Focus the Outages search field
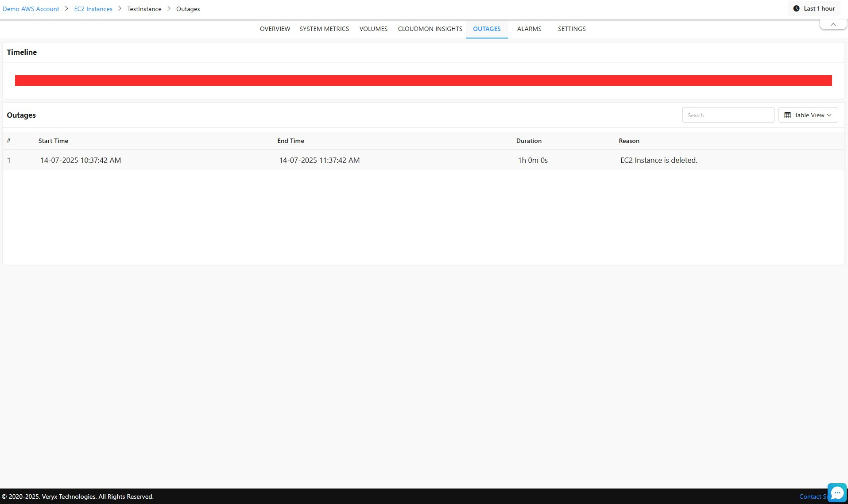 click(x=728, y=115)
